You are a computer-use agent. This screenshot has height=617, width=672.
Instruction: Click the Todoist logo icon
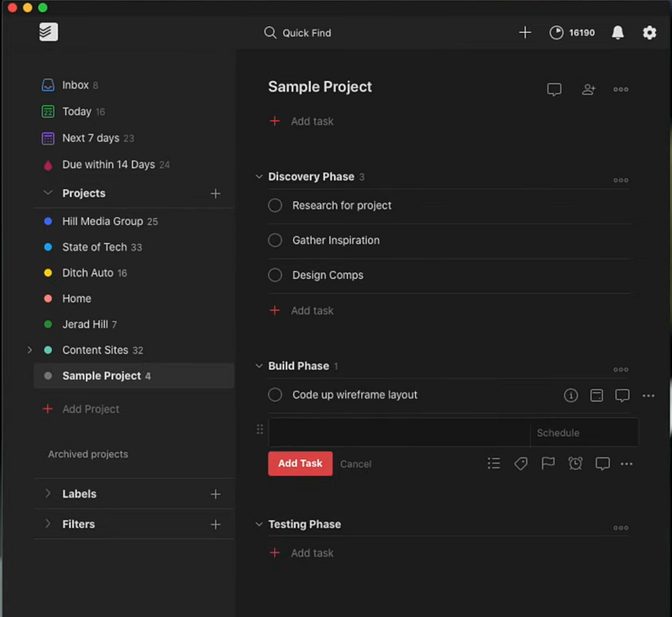point(49,32)
